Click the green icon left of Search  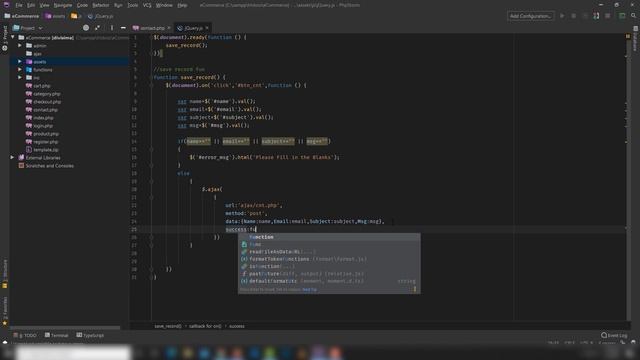click(x=622, y=16)
